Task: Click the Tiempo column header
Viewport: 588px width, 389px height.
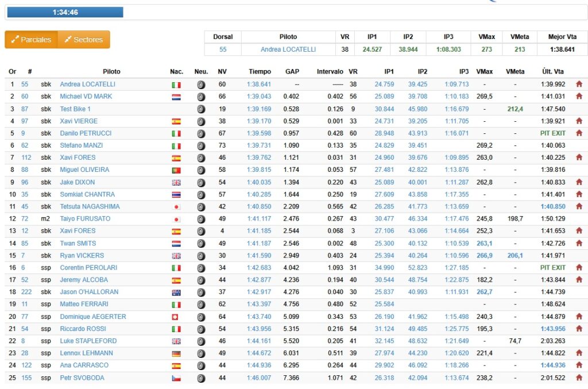Action: click(260, 72)
